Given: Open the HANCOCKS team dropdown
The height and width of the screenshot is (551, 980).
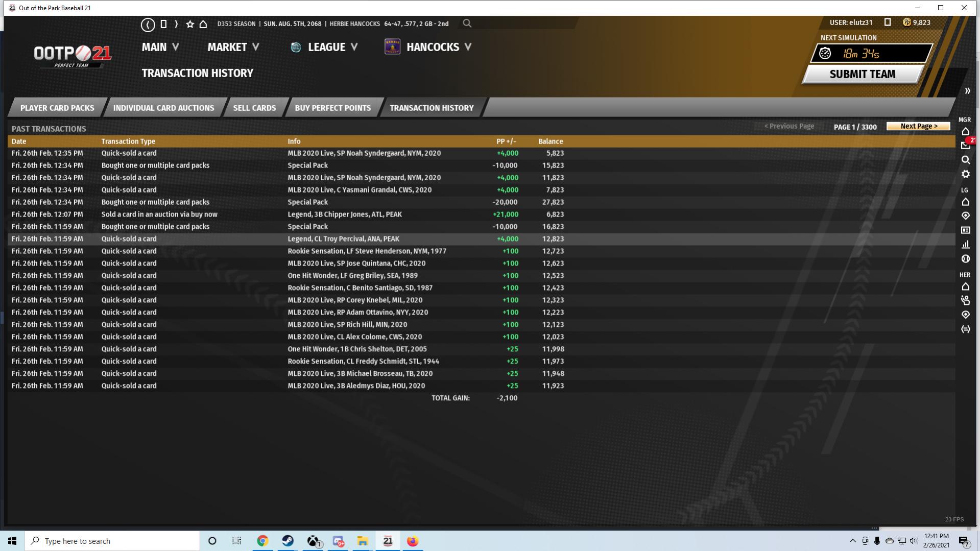Looking at the screenshot, I should tap(438, 47).
